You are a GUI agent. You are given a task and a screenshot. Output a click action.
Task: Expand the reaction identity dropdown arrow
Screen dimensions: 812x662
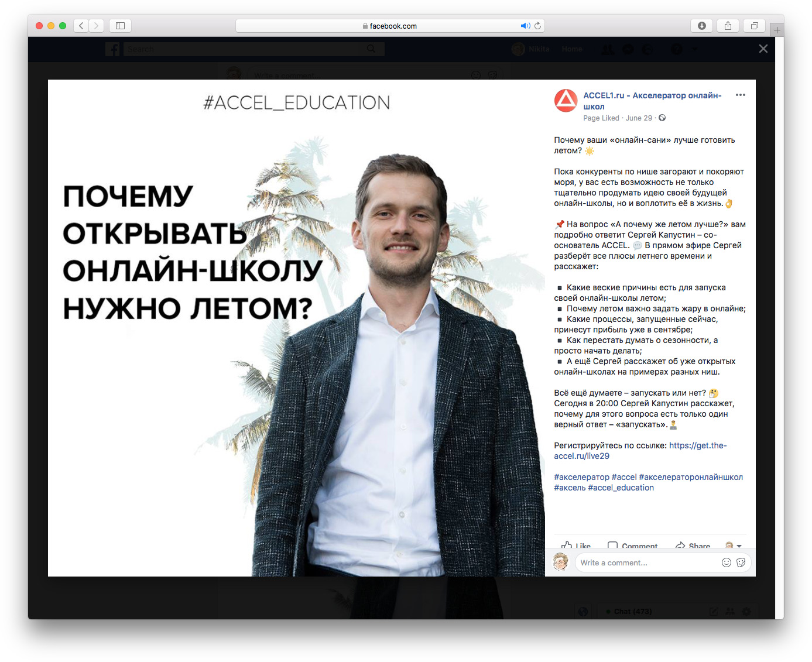(x=739, y=546)
